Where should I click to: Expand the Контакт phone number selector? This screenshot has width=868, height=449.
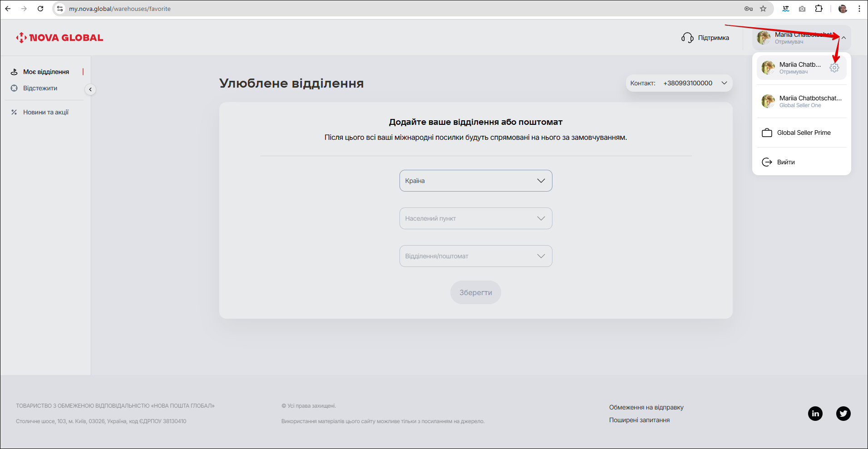coord(724,83)
